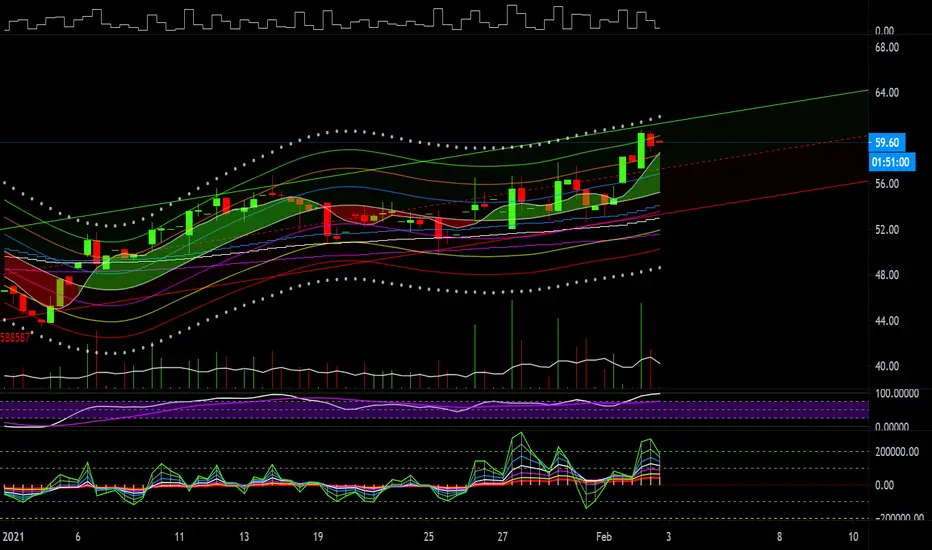Click the 68.00 price axis label
The height and width of the screenshot is (550, 932).
coord(887,48)
